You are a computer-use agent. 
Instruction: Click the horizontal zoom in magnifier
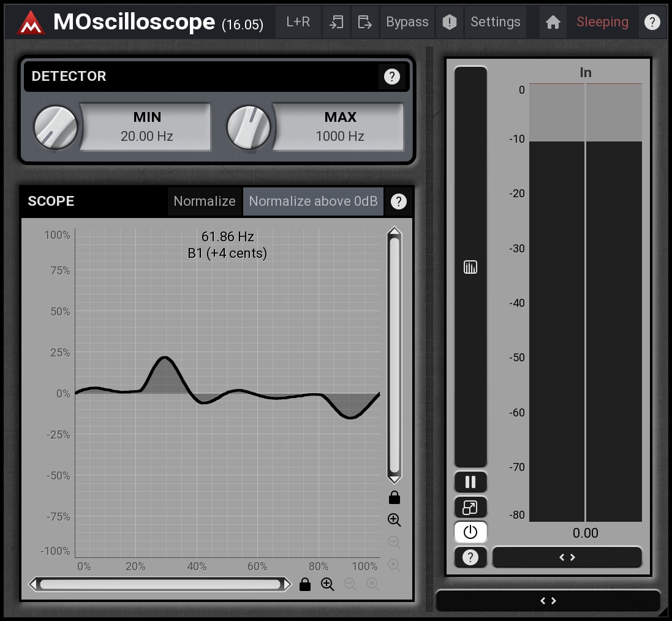point(328,584)
